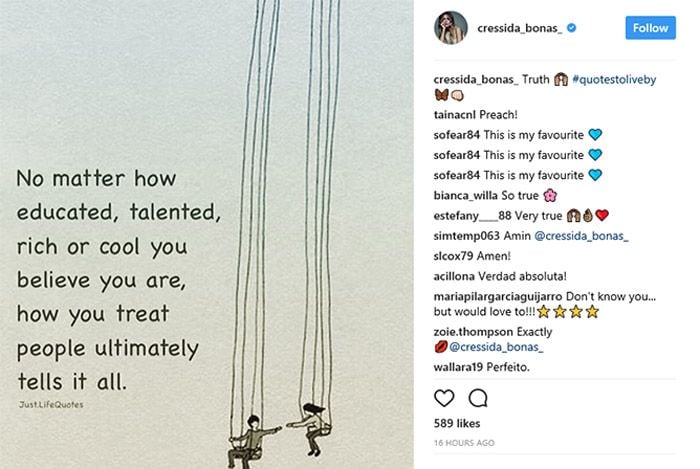The height and width of the screenshot is (469, 700).
Task: Click the @cressida_bonas_ mention under zoie.thompson
Action: [x=496, y=347]
